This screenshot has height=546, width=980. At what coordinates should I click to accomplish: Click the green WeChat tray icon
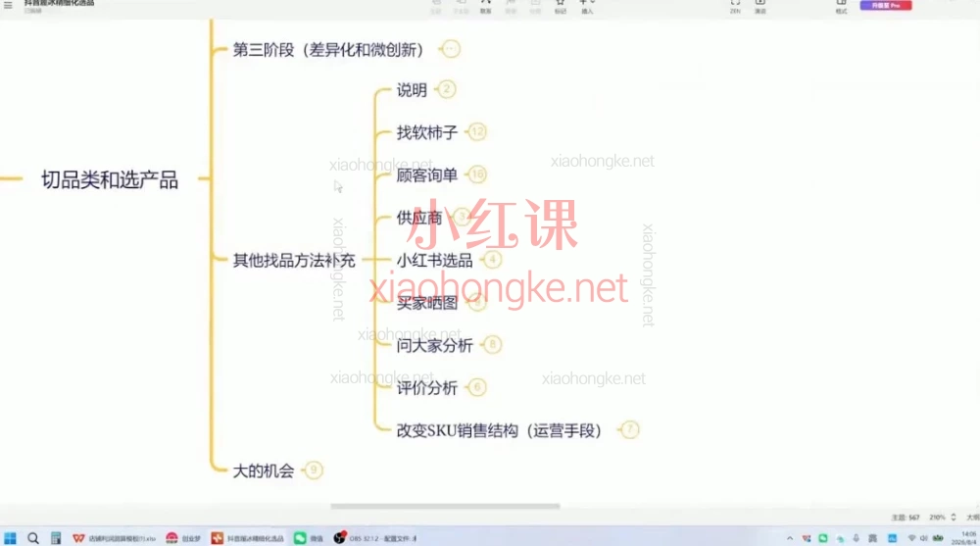(823, 538)
